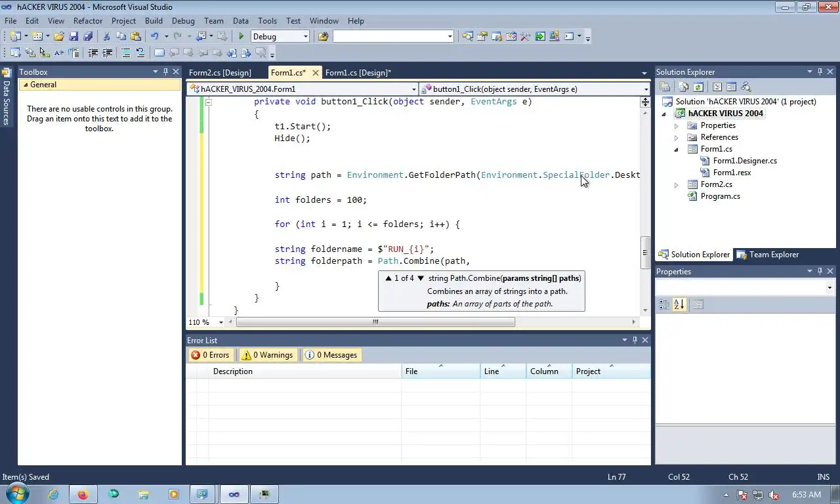
Task: Click View Class Diagram icon in Solution Explorer
Action: tap(745, 87)
